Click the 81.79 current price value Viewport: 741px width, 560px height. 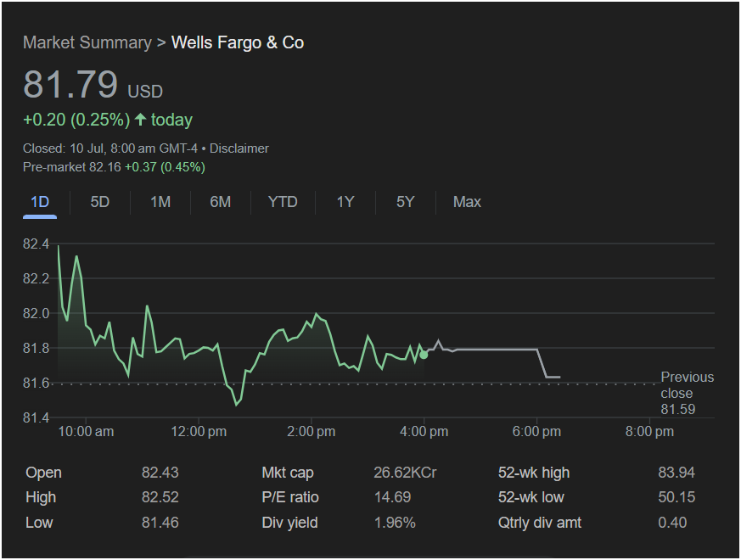pos(70,84)
